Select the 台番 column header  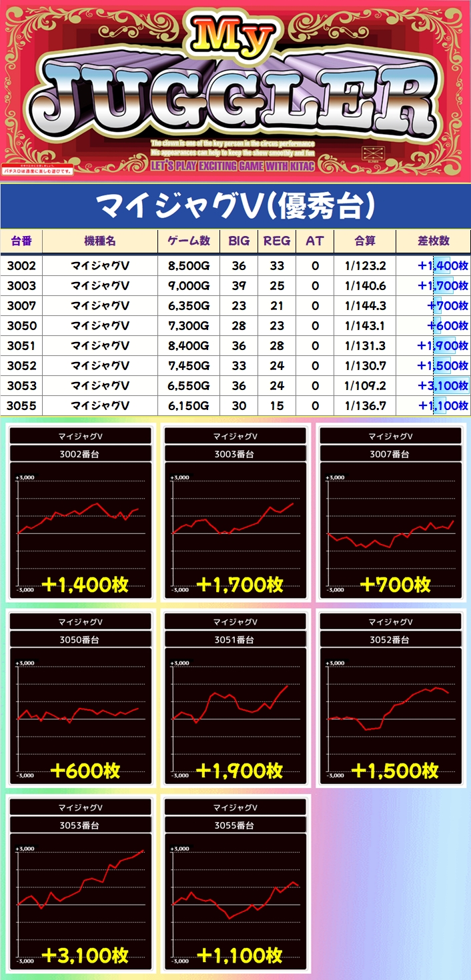[21, 241]
